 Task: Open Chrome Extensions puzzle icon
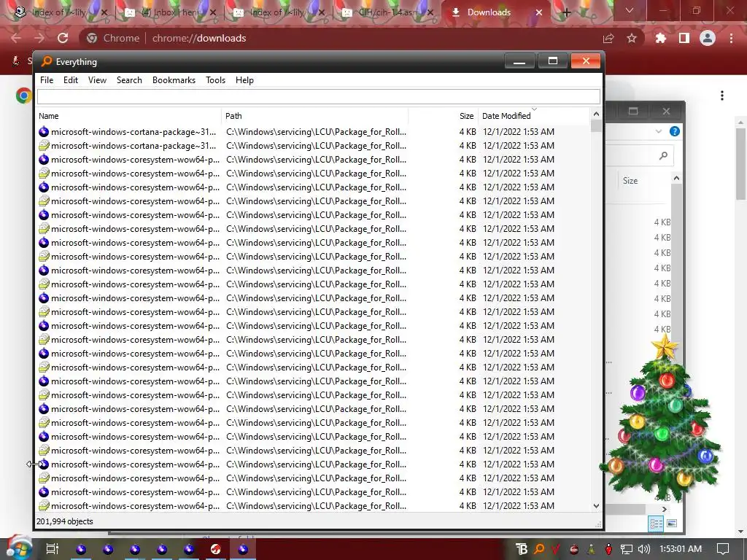pyautogui.click(x=661, y=38)
